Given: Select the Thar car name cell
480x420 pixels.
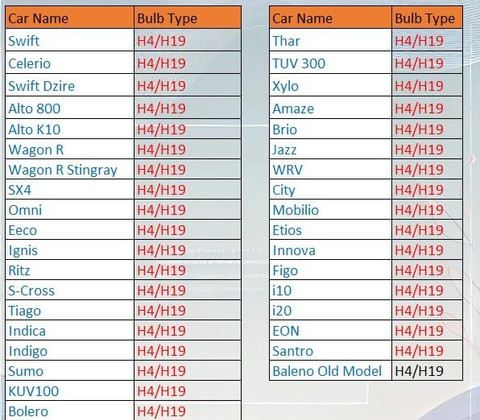Looking at the screenshot, I should [330, 40].
